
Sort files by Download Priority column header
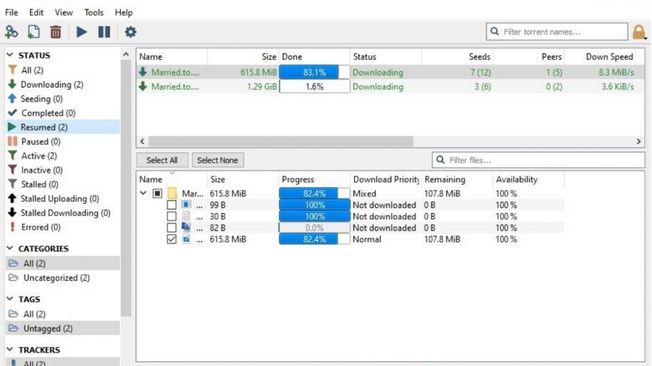pos(385,180)
